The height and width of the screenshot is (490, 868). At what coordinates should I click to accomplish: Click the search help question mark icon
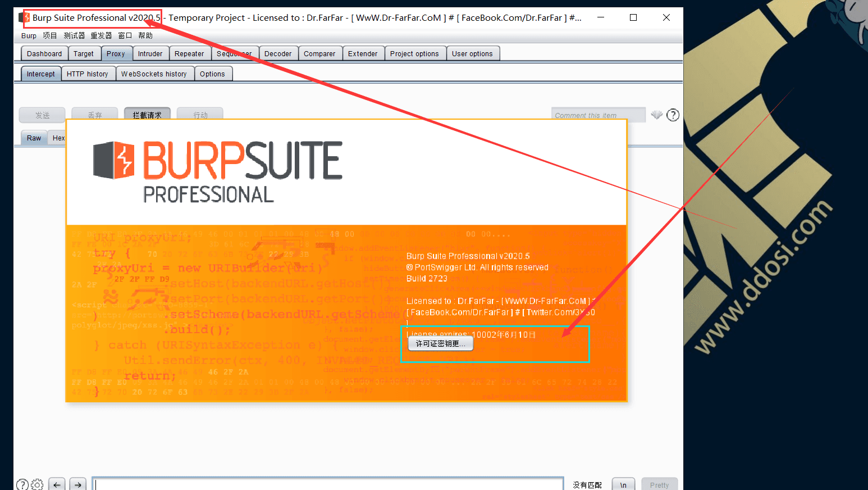click(22, 485)
